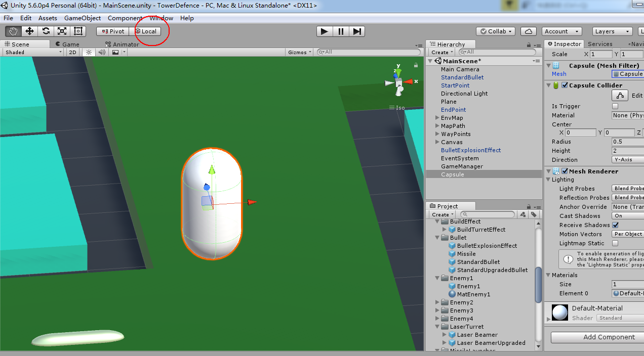Select MatEnemy1 material asset
Viewport: 644px width, 356px height.
point(469,294)
